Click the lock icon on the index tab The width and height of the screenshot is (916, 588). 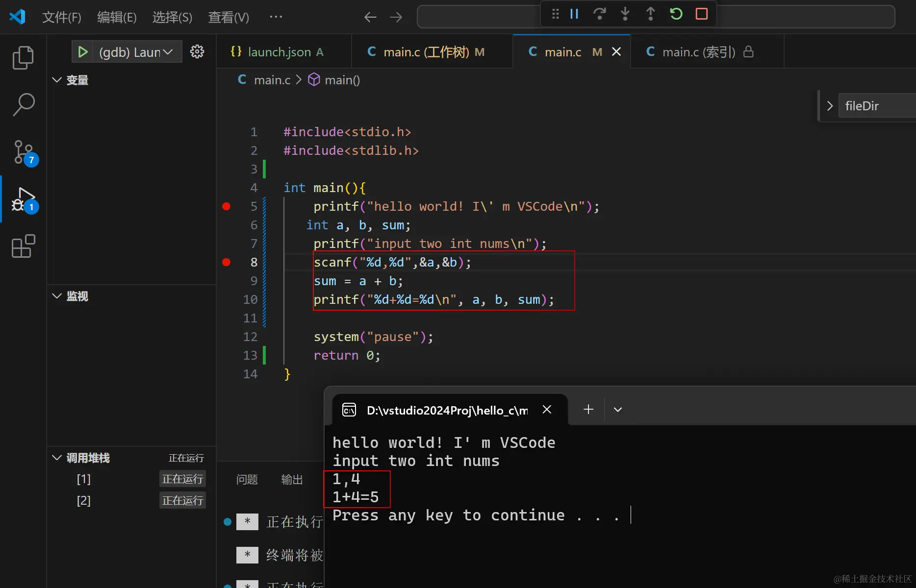748,51
